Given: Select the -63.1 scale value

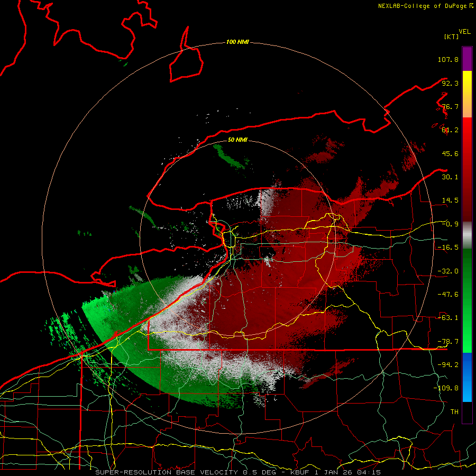Looking at the screenshot, I should (448, 318).
